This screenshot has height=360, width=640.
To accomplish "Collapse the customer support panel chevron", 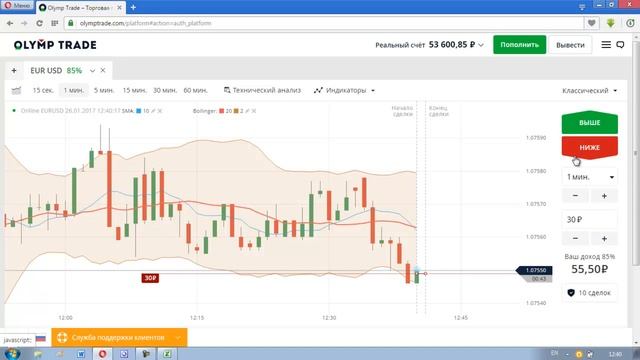I will (x=178, y=338).
